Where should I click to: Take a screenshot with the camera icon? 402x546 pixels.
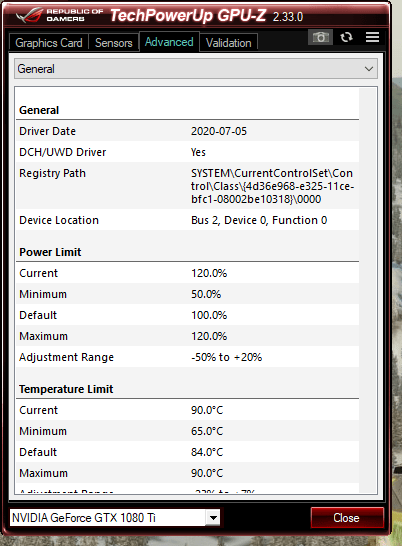pos(320,37)
